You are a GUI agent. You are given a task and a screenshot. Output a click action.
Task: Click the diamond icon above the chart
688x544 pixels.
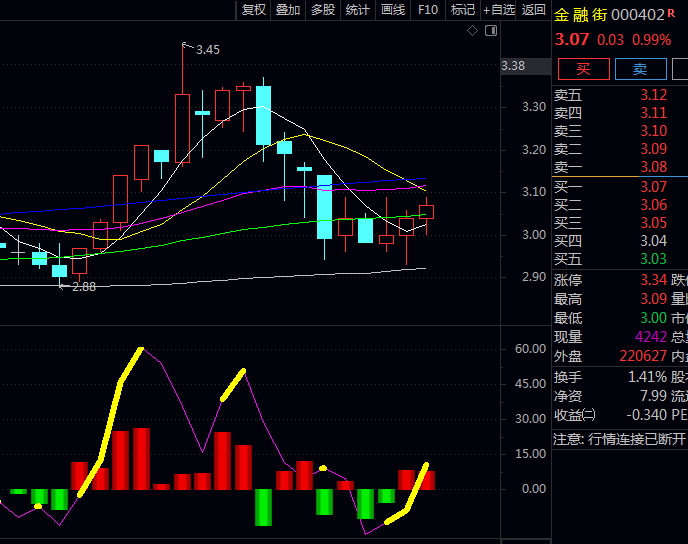pyautogui.click(x=472, y=31)
